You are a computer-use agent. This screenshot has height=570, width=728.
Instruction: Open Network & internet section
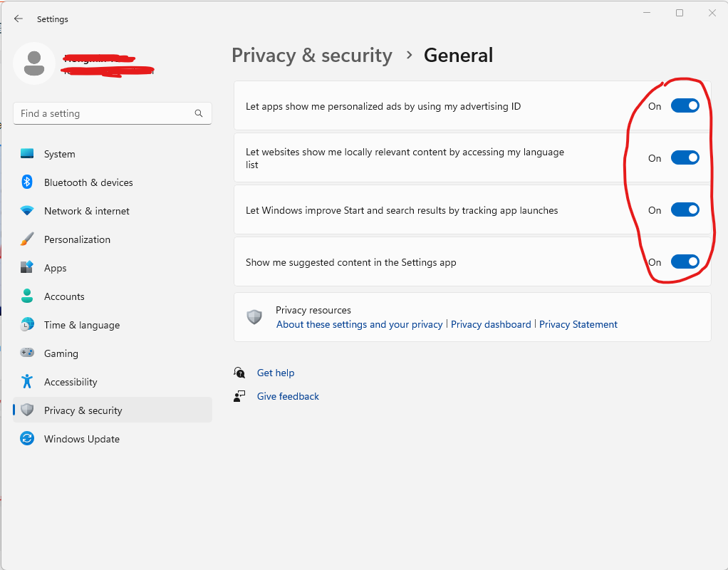coord(113,210)
